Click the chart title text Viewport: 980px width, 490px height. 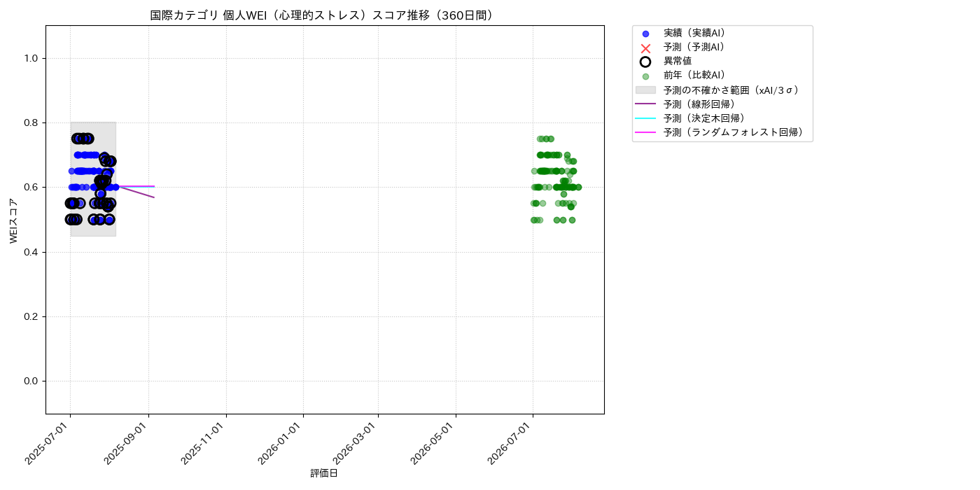point(325,15)
